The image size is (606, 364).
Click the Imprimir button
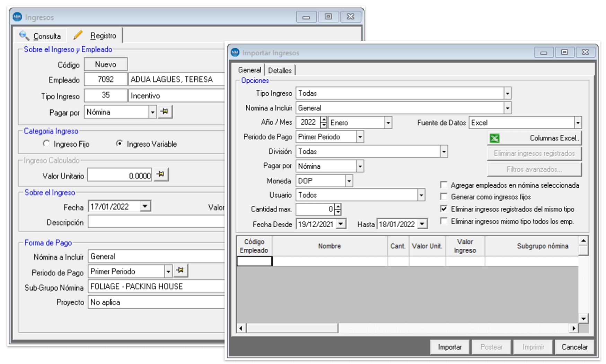coord(533,347)
